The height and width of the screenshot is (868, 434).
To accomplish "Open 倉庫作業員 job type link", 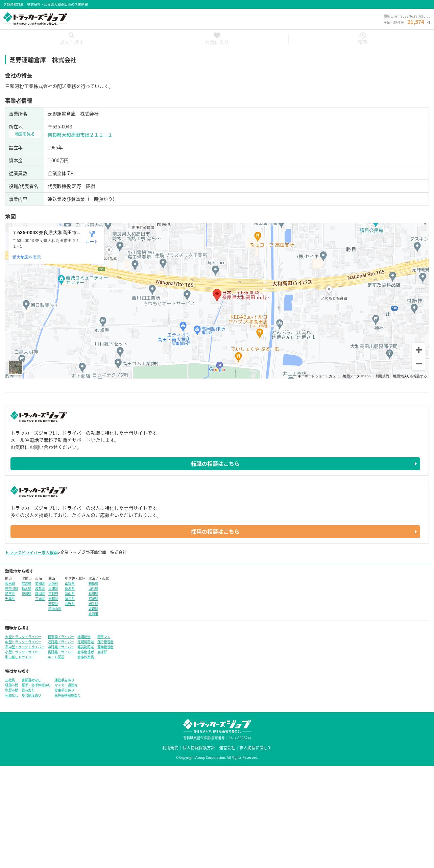I will tap(86, 657).
